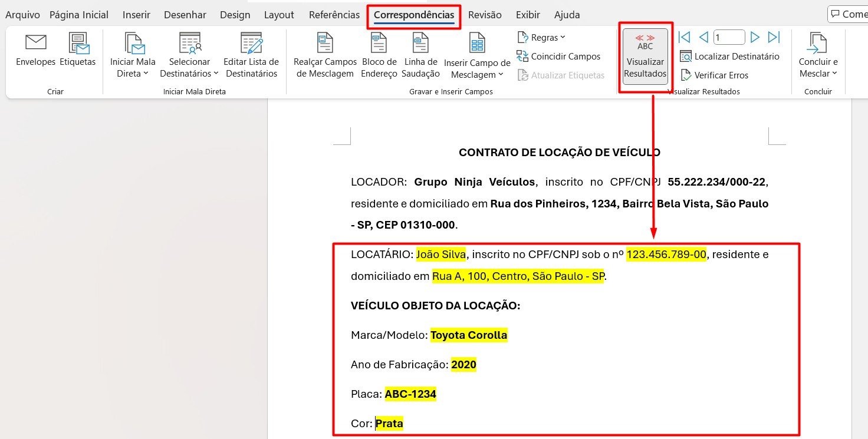Switch to Desenhar tab

coord(185,15)
